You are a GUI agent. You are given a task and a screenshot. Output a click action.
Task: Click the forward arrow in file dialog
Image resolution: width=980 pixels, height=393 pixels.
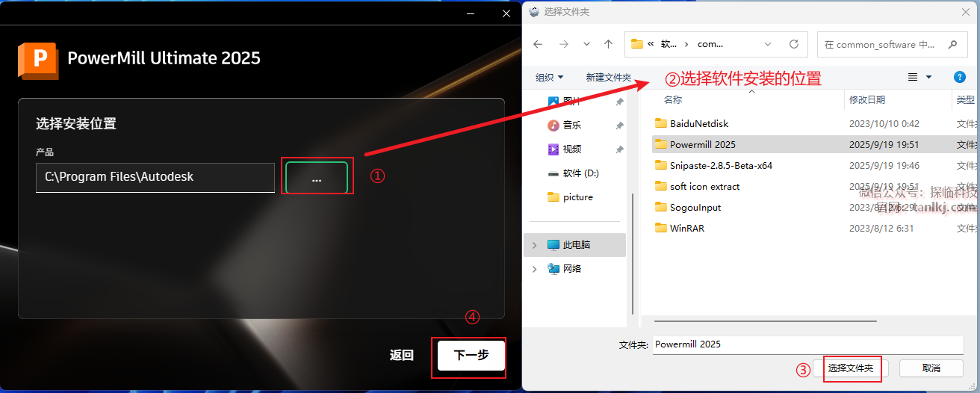(x=564, y=44)
